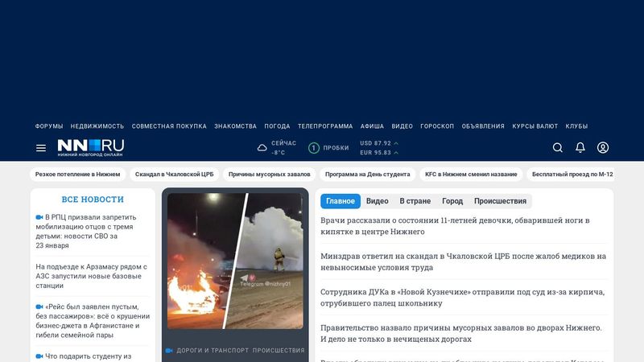The image size is (644, 362).
Task: Click the USD 87.92 exchange rate
Action: click(378, 143)
